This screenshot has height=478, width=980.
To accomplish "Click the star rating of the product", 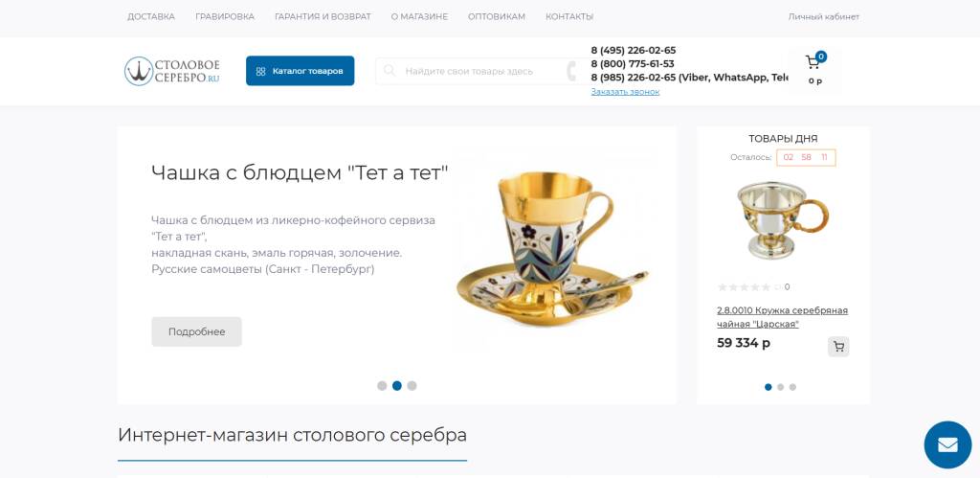I will click(x=748, y=287).
